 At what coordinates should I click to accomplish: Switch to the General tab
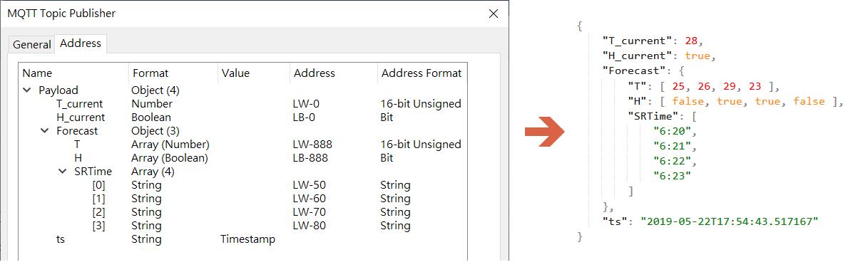pos(32,44)
